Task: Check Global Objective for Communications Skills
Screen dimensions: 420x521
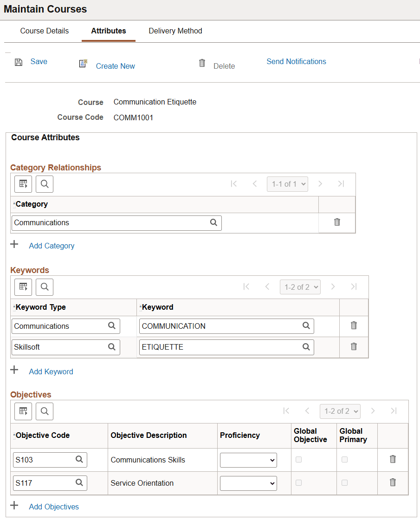Action: [x=299, y=459]
